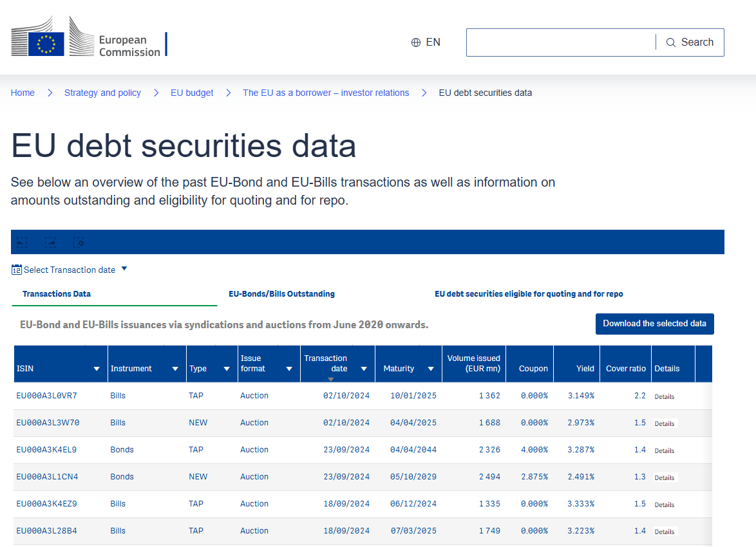Click the Yield column header
Screen dimensions: 756x547
click(x=576, y=364)
